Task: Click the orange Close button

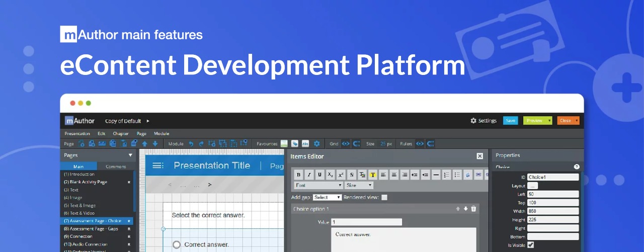Action: (x=566, y=121)
